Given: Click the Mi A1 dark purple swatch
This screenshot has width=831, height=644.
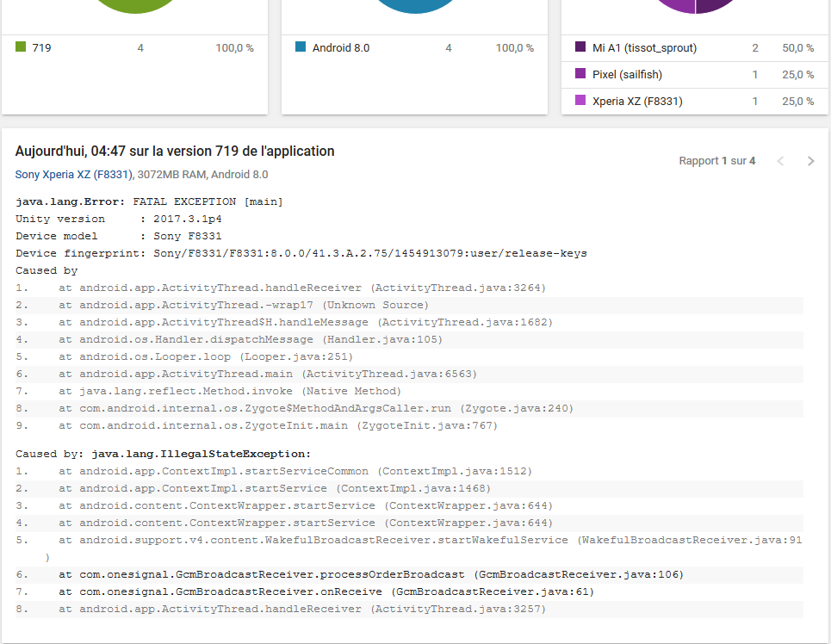Looking at the screenshot, I should click(580, 47).
